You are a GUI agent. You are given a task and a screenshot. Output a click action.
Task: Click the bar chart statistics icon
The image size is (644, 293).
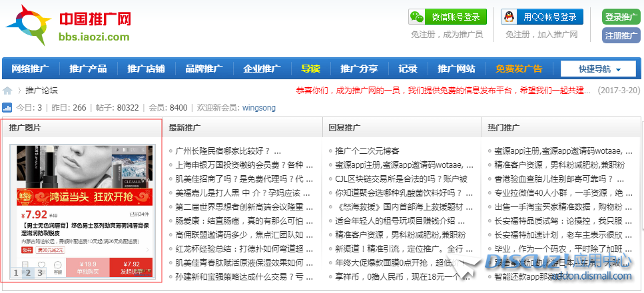tap(7, 108)
